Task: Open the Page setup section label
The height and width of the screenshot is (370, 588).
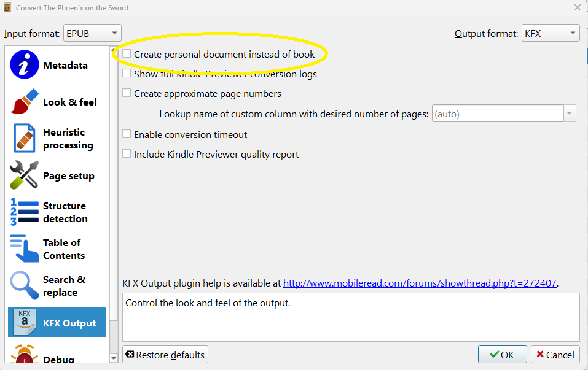Action: pos(69,176)
